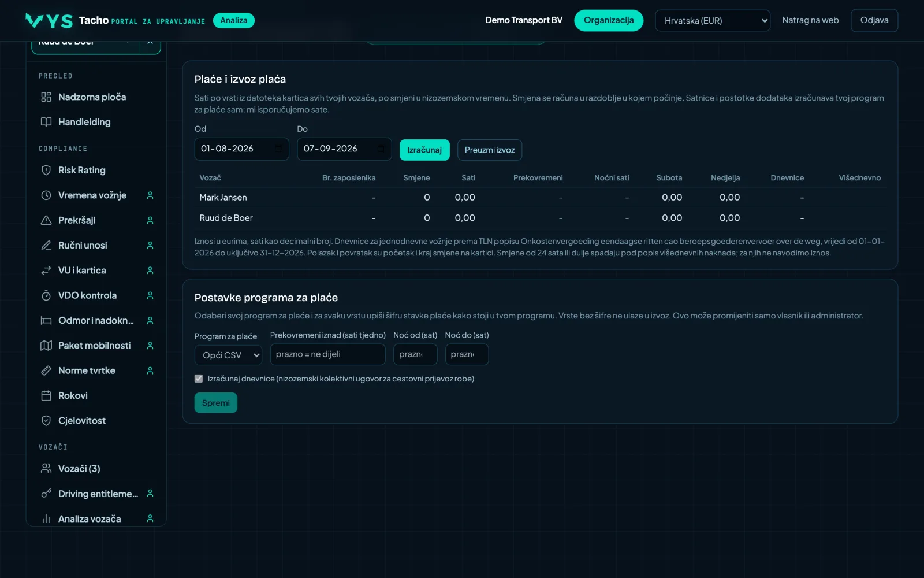924x578 pixels.
Task: Select the Mark Jansen table row name
Action: (x=223, y=197)
